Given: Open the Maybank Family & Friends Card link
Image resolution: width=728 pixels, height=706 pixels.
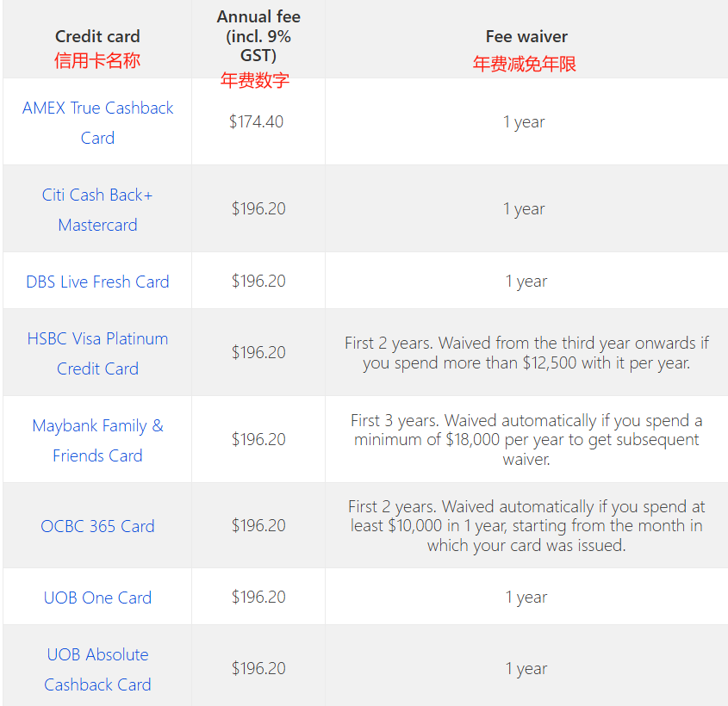Looking at the screenshot, I should pyautogui.click(x=97, y=440).
